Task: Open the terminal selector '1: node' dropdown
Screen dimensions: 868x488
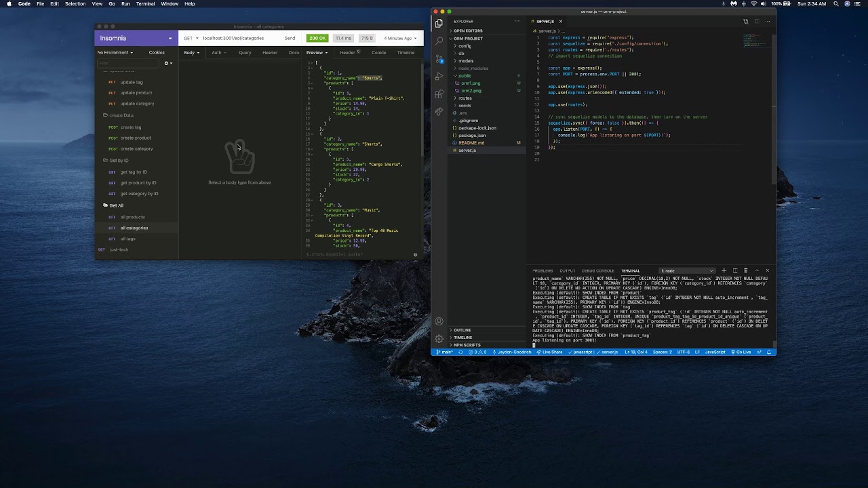Action: [687, 270]
